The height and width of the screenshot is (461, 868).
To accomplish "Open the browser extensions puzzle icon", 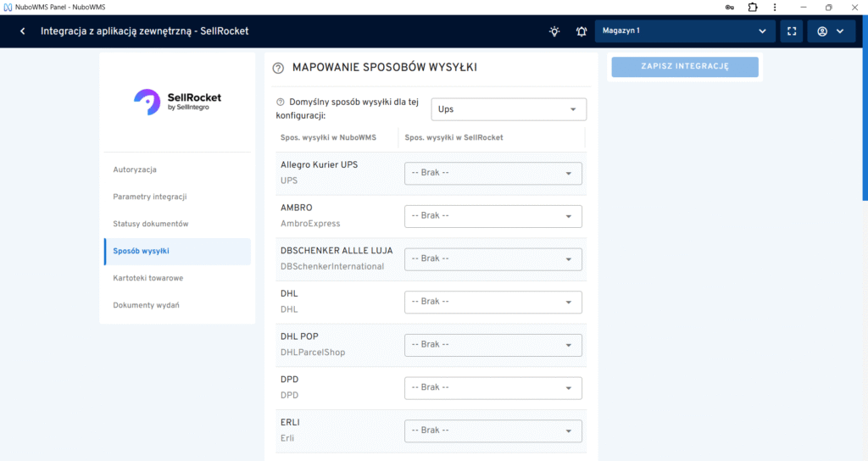I will point(753,7).
